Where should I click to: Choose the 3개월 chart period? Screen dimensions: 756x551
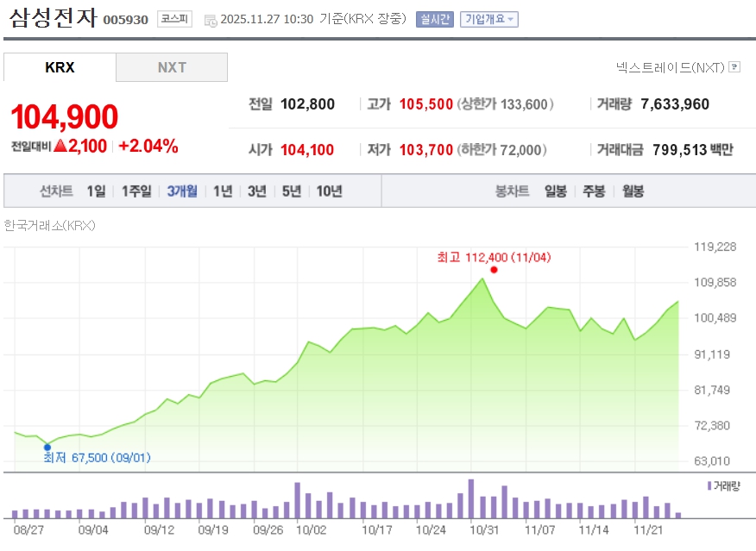(x=182, y=191)
